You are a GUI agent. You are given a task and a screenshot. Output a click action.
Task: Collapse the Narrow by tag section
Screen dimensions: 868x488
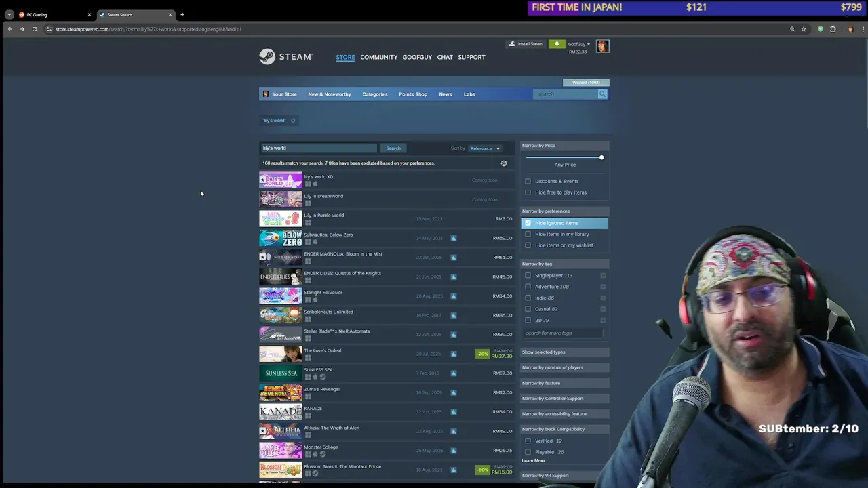(x=564, y=264)
